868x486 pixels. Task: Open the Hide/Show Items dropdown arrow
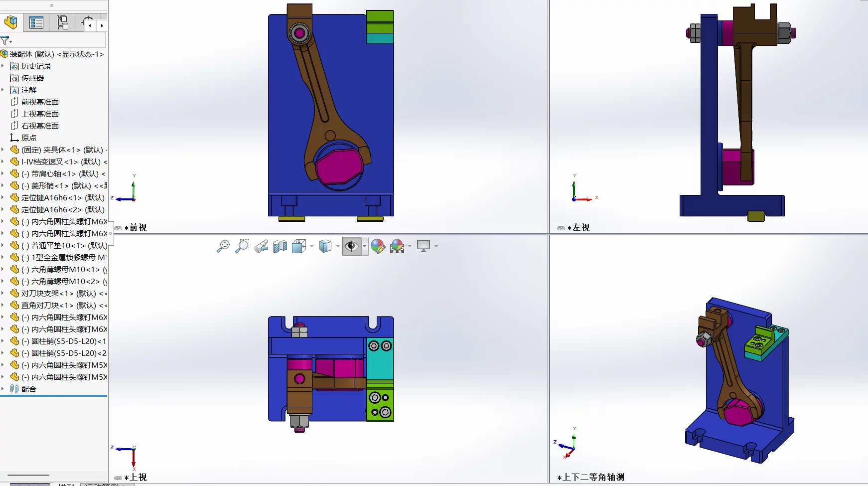pyautogui.click(x=365, y=246)
